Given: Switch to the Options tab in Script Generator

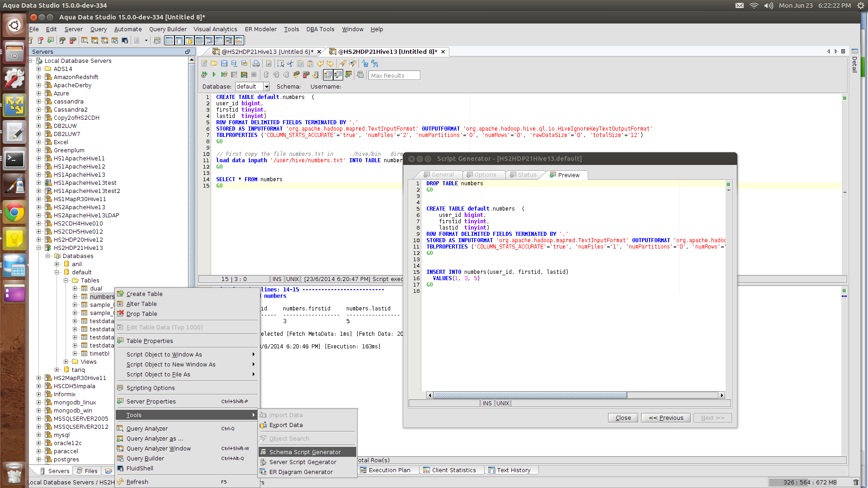Looking at the screenshot, I should 481,175.
